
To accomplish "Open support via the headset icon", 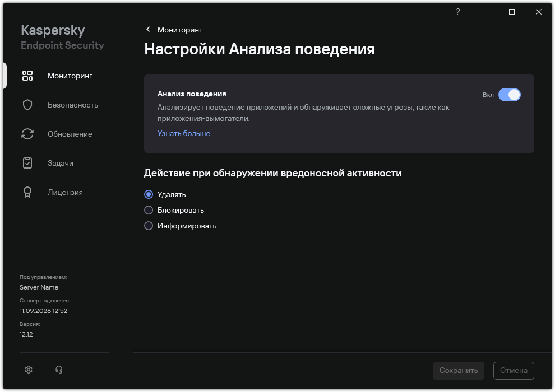I will click(59, 370).
